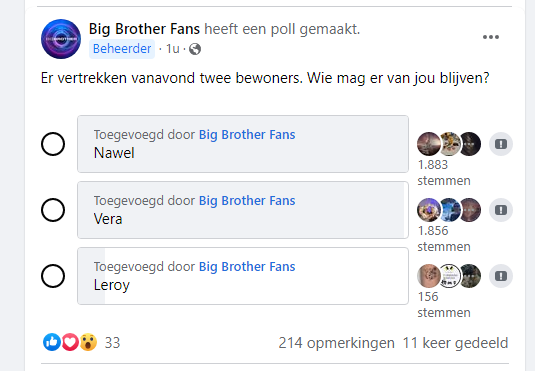Click the heart love reaction icon
The width and height of the screenshot is (535, 371).
pyautogui.click(x=70, y=342)
